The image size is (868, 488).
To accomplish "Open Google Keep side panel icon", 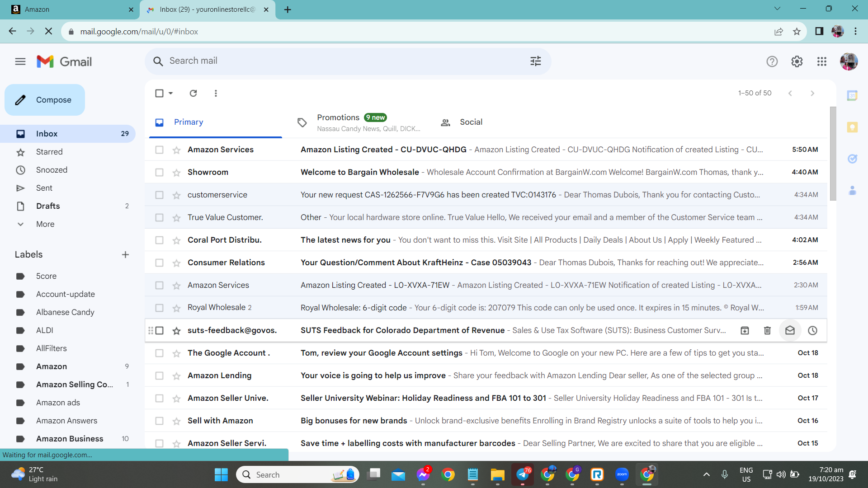I will pos(852,127).
